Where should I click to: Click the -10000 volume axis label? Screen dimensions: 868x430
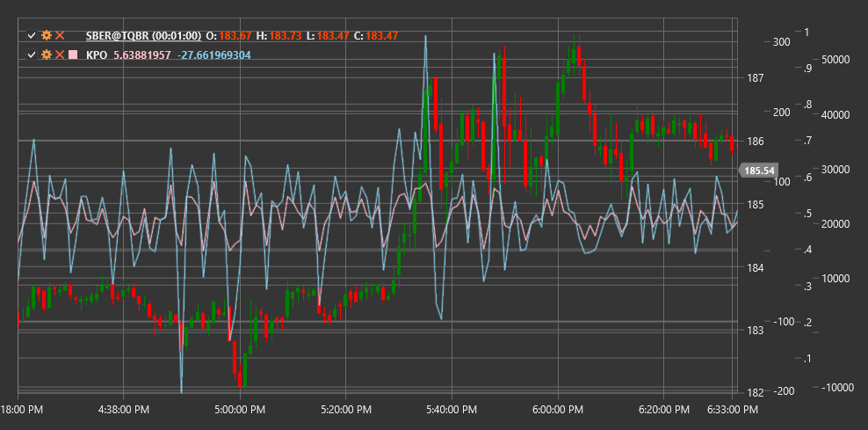point(835,387)
